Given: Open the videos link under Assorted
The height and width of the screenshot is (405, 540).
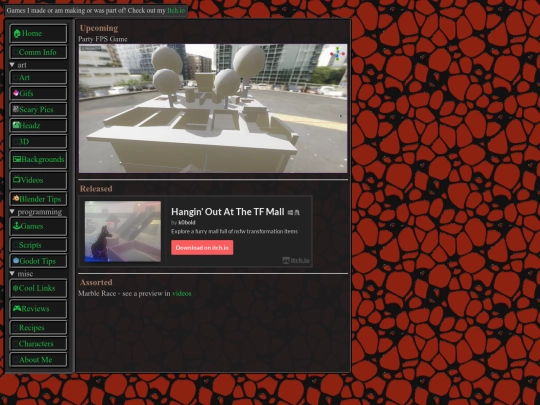Looking at the screenshot, I should pos(182,293).
